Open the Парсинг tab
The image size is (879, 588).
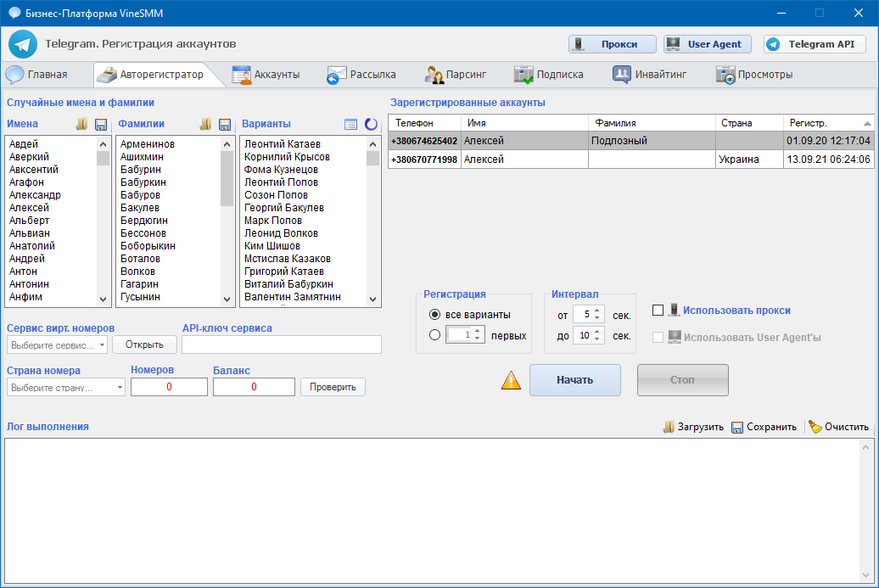[x=456, y=75]
